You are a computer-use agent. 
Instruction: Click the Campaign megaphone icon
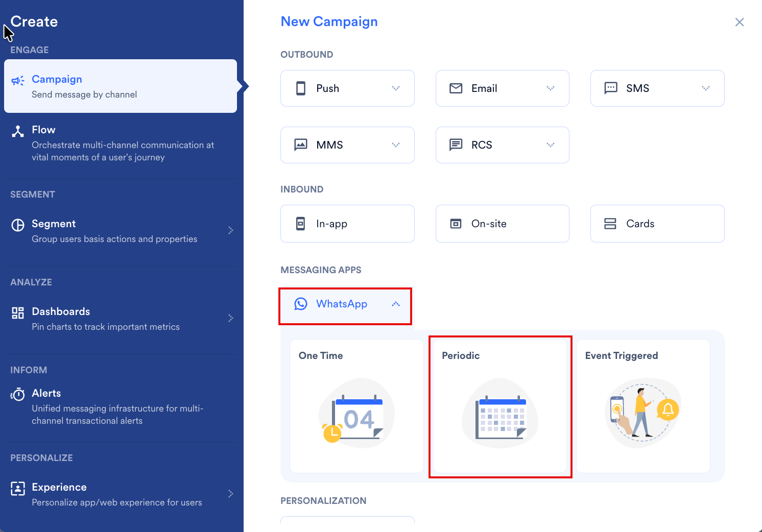[18, 81]
